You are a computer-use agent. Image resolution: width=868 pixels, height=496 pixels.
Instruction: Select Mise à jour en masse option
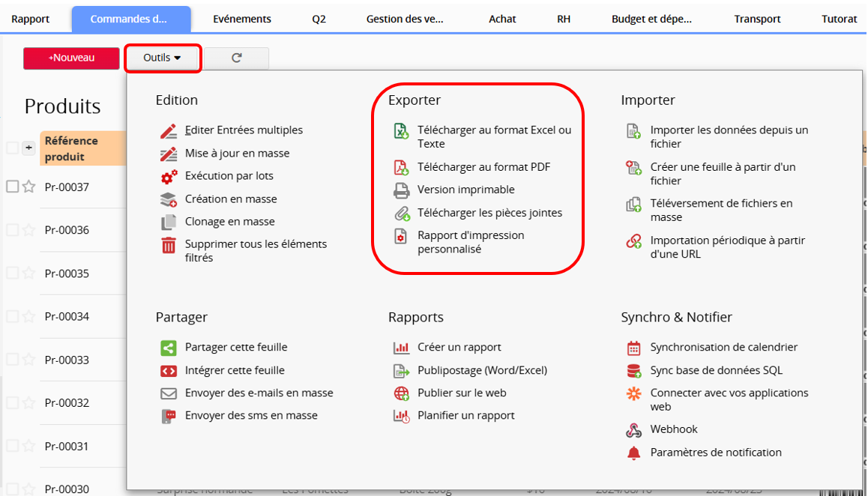coord(237,154)
